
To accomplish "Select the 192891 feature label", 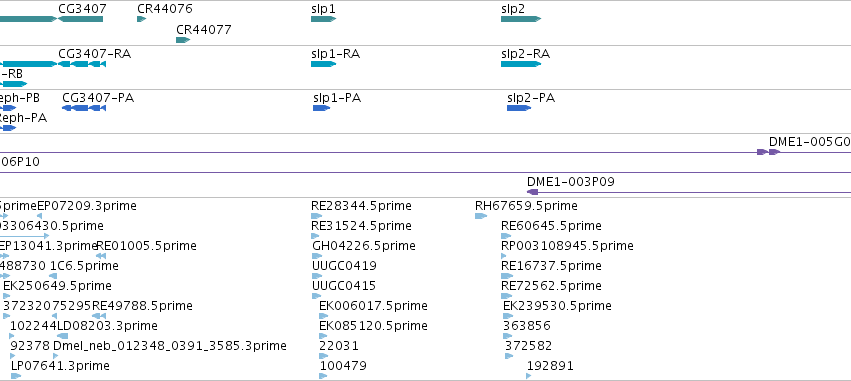I will (x=550, y=366).
